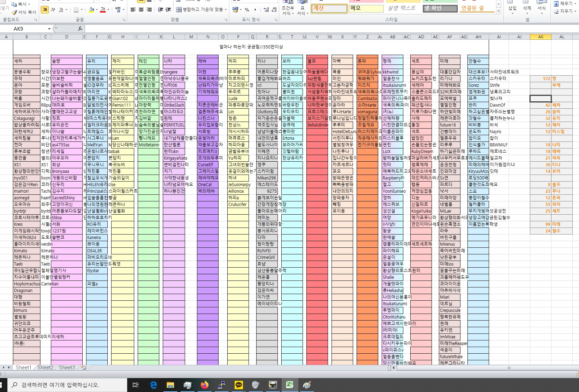579x392 pixels.
Task: Switch to Sheet1 tab
Action: pyautogui.click(x=23, y=368)
